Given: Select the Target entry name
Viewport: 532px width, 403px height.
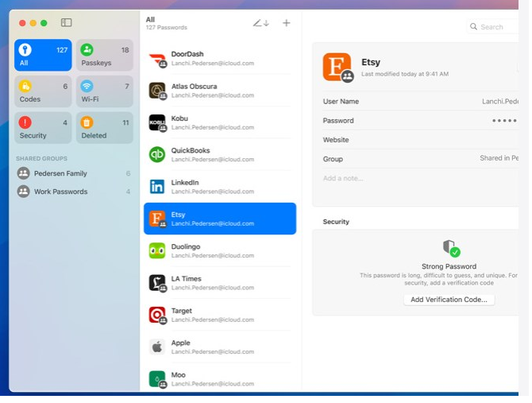Looking at the screenshot, I should pos(182,311).
